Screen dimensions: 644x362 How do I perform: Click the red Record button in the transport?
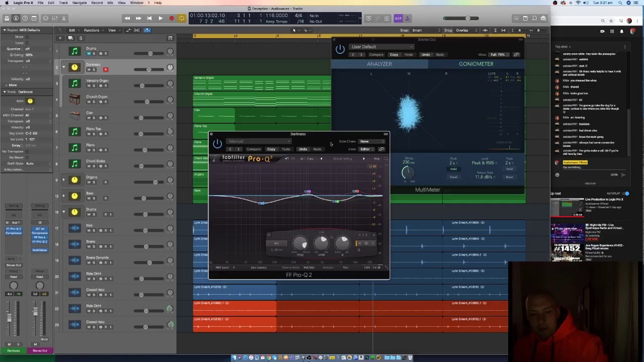tap(171, 18)
